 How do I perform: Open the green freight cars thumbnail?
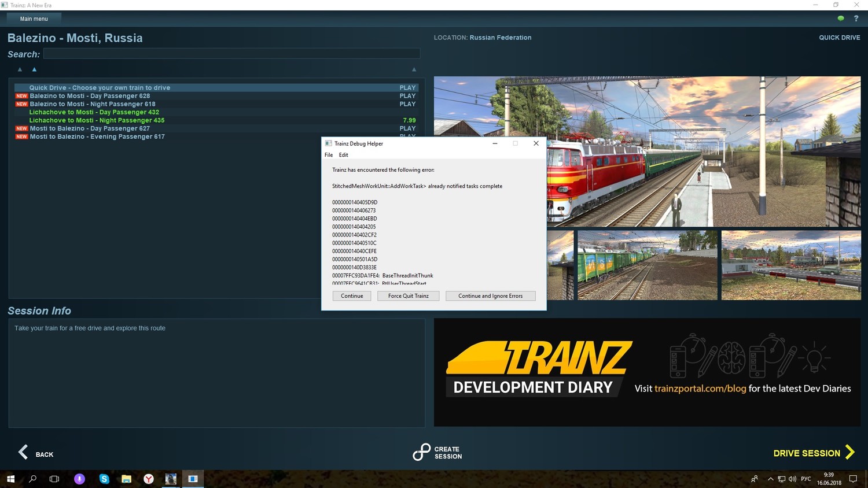[x=648, y=265]
